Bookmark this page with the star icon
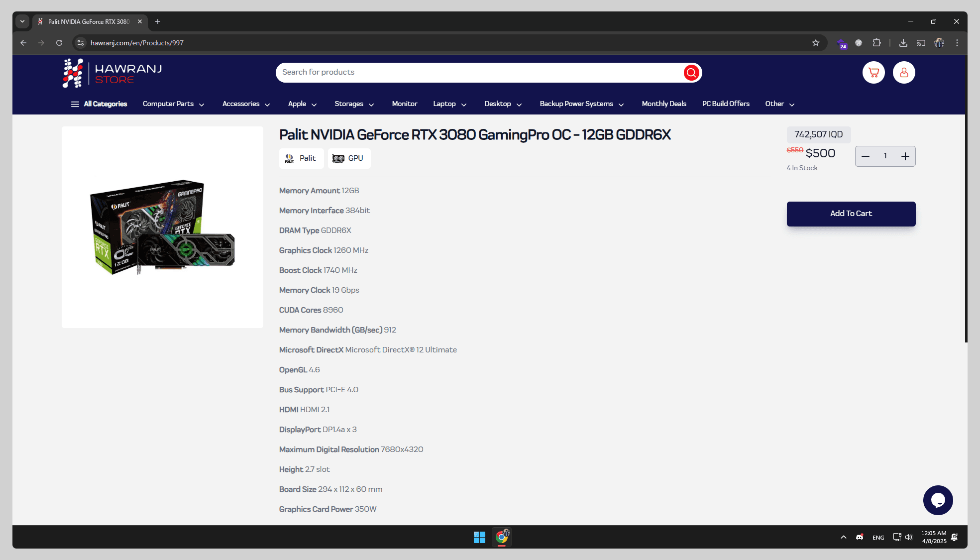The image size is (980, 560). [x=816, y=43]
